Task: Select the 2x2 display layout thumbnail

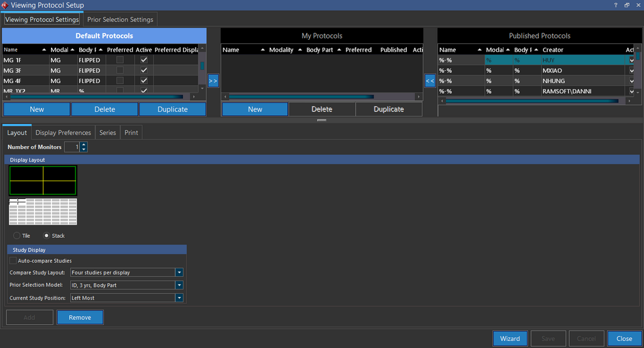Action: pyautogui.click(x=43, y=180)
